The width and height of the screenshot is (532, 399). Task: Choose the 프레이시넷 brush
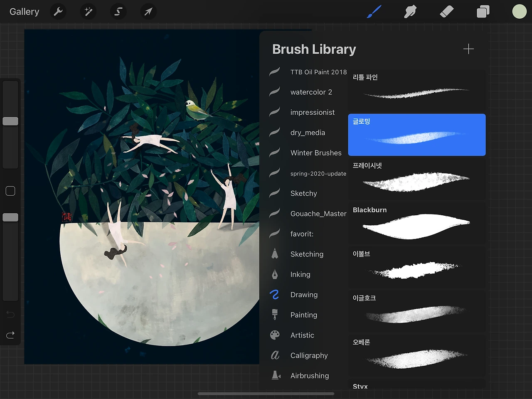(x=417, y=179)
